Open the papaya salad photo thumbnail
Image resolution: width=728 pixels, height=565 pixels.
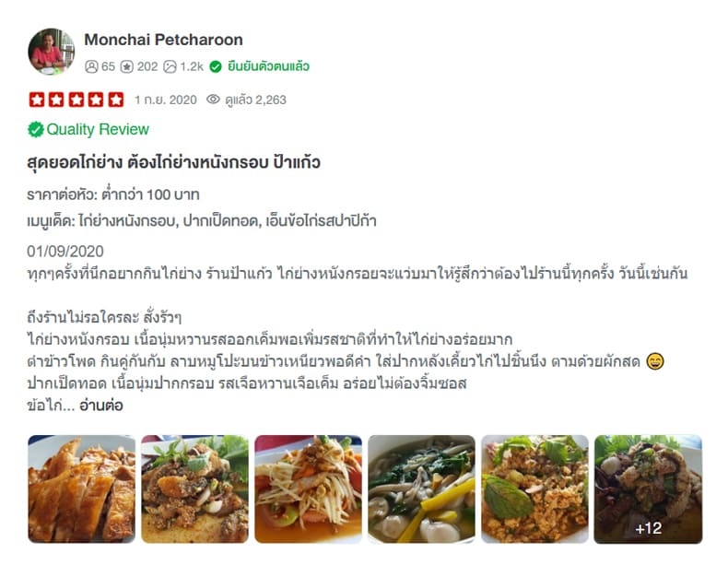[309, 488]
